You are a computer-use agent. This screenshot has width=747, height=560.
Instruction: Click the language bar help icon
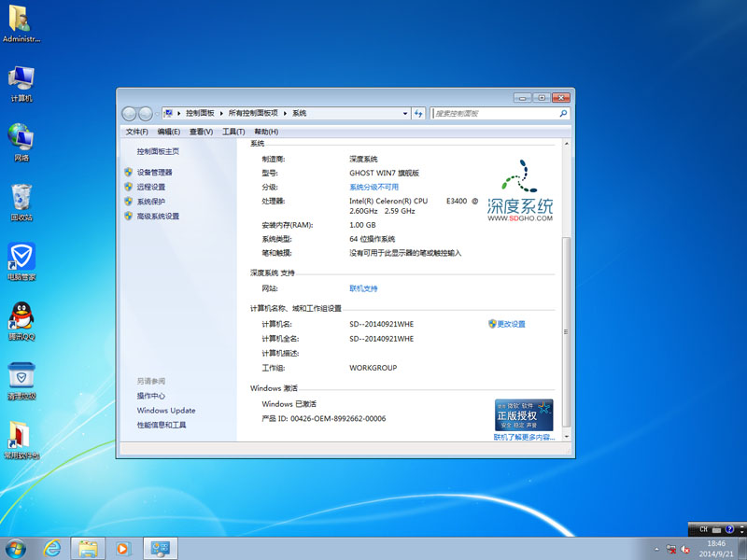pyautogui.click(x=729, y=529)
